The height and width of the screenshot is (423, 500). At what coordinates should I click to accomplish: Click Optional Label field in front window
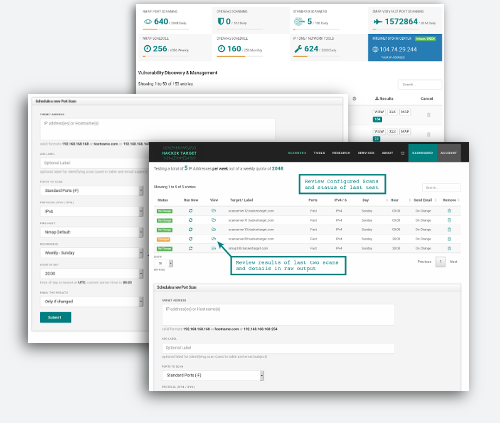coord(278,348)
